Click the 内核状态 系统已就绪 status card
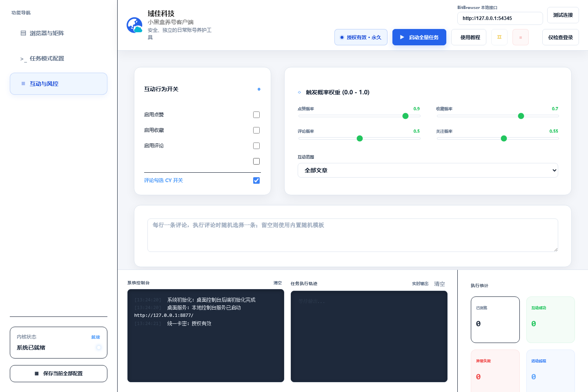The height and width of the screenshot is (392, 588). coord(58,343)
